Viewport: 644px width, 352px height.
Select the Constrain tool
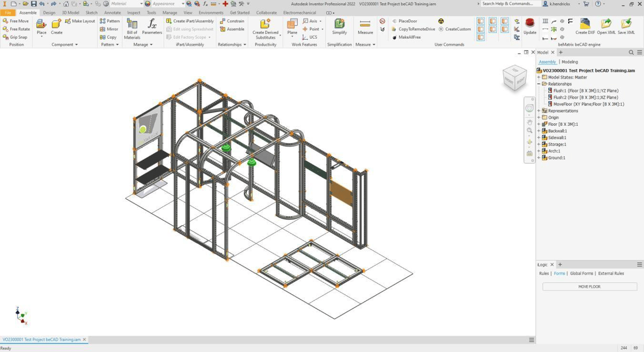[232, 21]
